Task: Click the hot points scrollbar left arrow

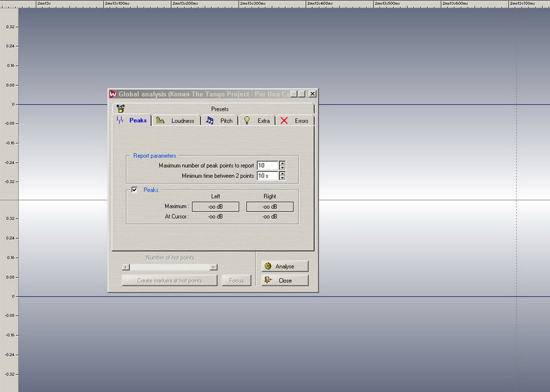Action: [x=126, y=267]
